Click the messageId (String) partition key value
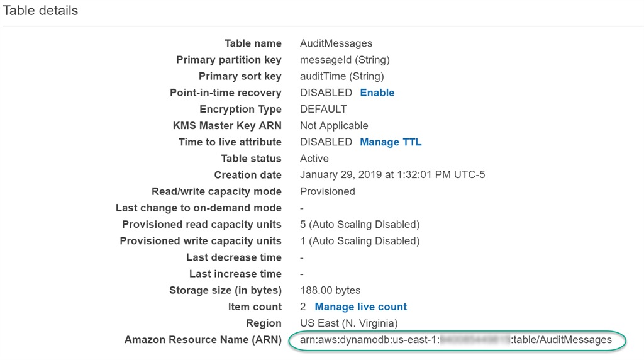The image size is (644, 360). pyautogui.click(x=345, y=60)
